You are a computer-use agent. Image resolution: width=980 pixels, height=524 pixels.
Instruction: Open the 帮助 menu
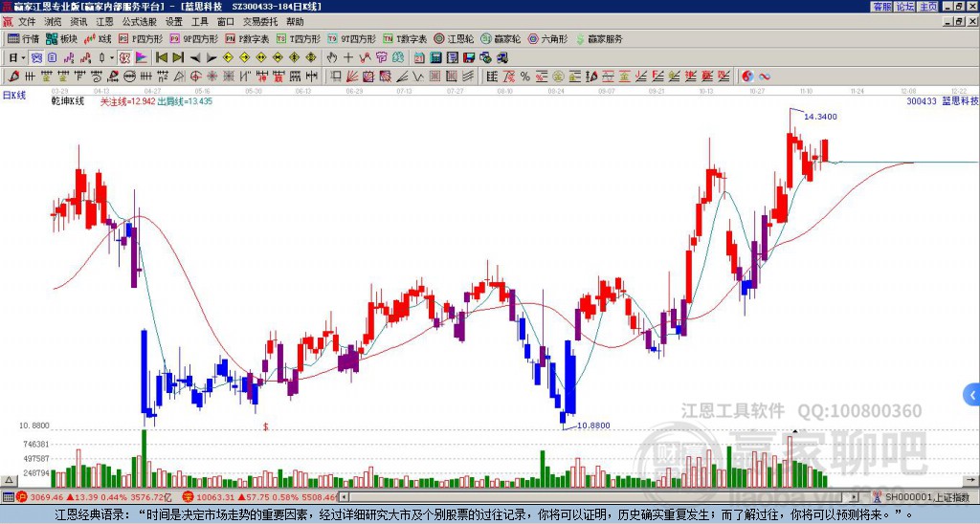click(x=295, y=22)
